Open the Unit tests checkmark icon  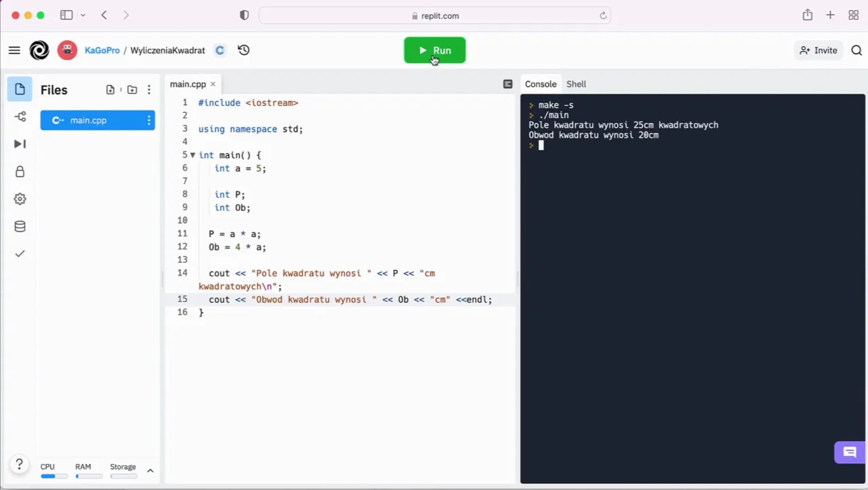[20, 254]
